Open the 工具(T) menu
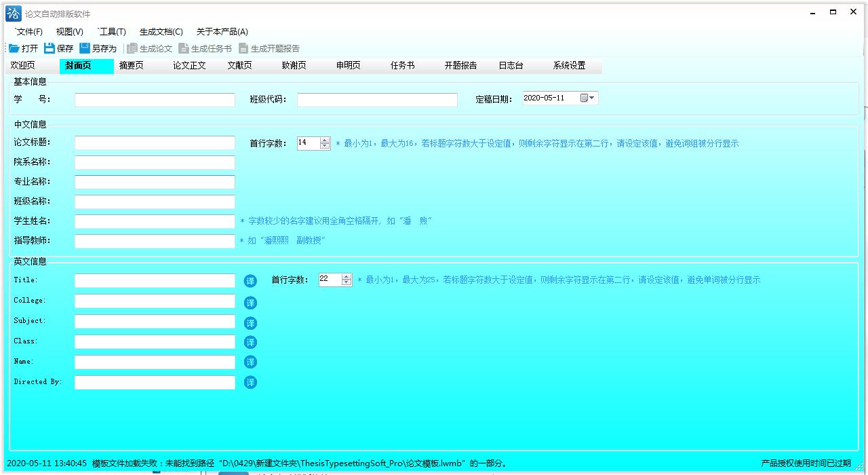This screenshot has width=868, height=475. click(111, 31)
